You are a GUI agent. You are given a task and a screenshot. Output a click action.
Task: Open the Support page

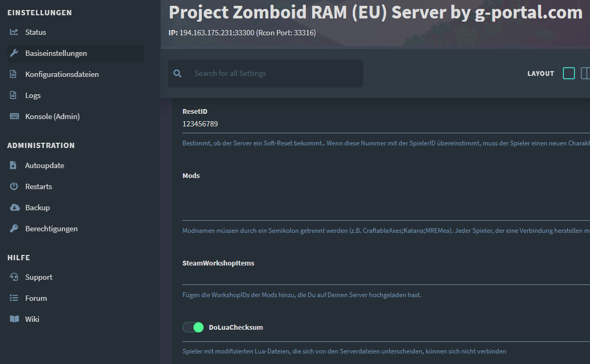pos(40,277)
